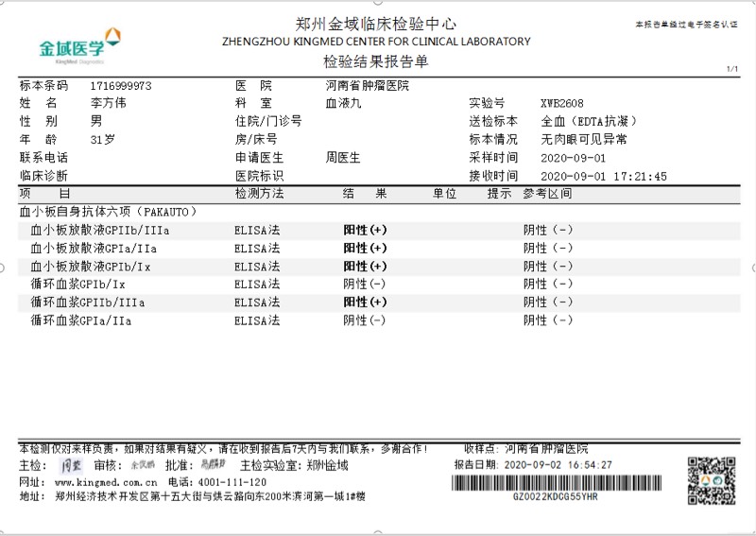This screenshot has height=536, width=756.
Task: Click the specimen barcode number 1716999973
Action: [121, 85]
